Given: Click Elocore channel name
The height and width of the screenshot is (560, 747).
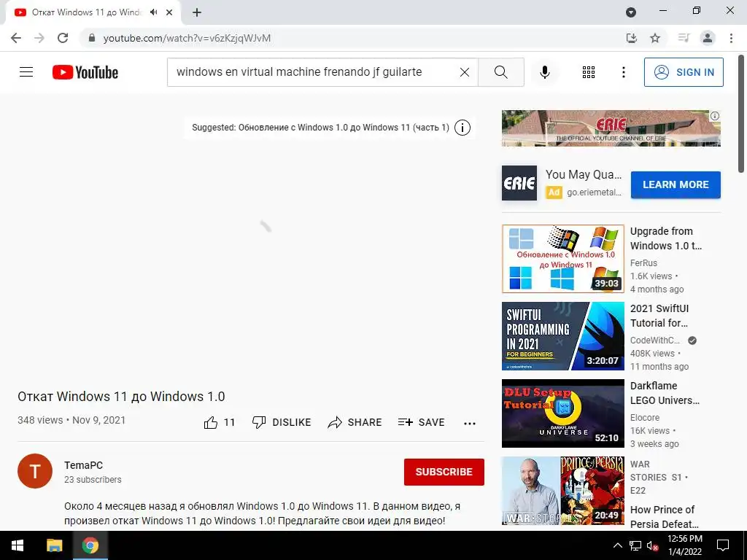Looking at the screenshot, I should coord(645,418).
